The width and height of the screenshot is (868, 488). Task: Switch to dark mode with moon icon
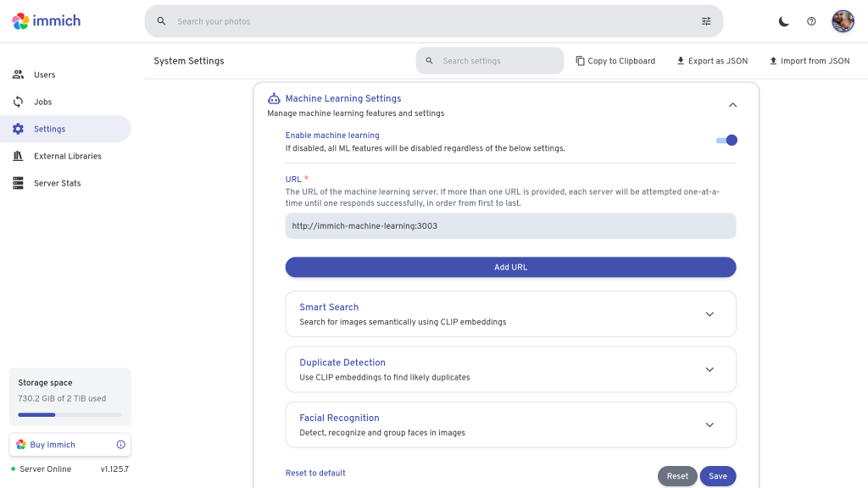[x=784, y=21]
